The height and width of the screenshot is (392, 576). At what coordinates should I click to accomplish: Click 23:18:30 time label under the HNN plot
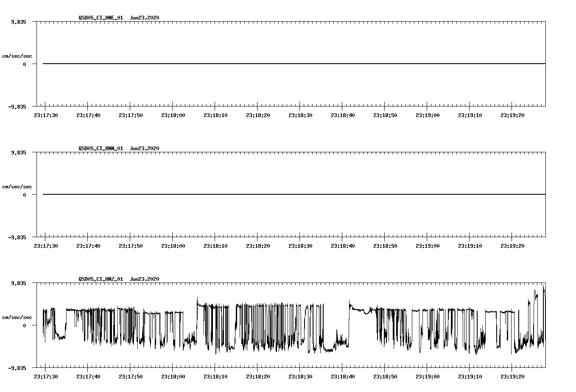click(300, 246)
